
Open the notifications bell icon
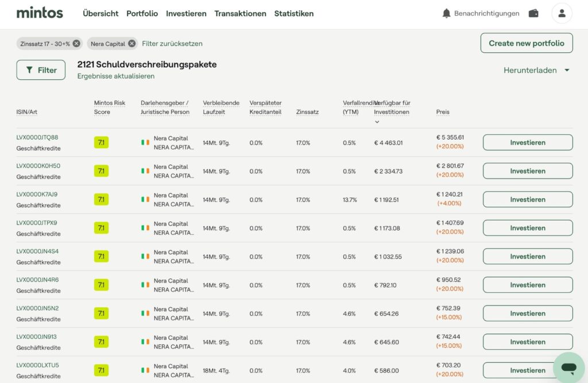pos(446,13)
